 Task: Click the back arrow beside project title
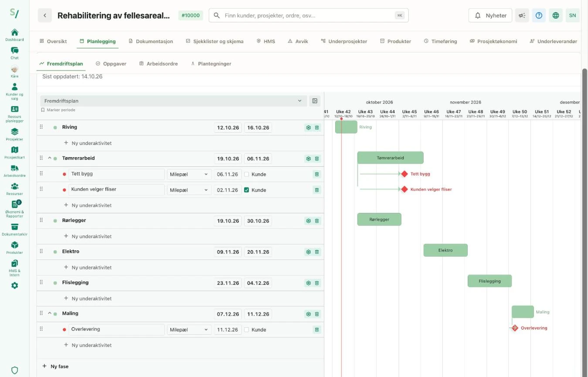pos(44,15)
